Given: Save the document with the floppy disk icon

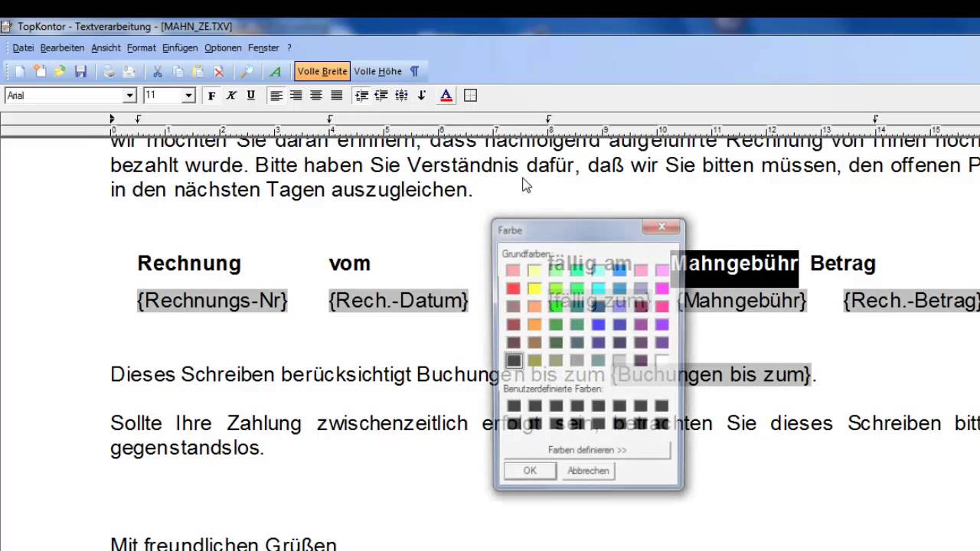Looking at the screenshot, I should click(x=80, y=71).
